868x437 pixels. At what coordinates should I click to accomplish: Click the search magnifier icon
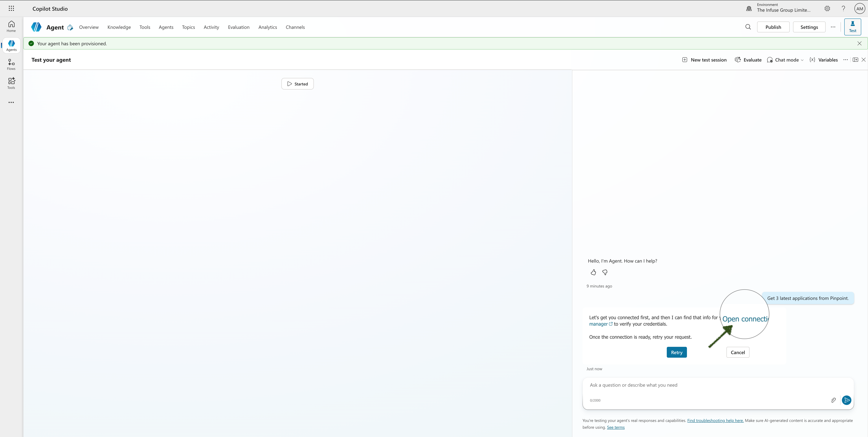tap(748, 27)
